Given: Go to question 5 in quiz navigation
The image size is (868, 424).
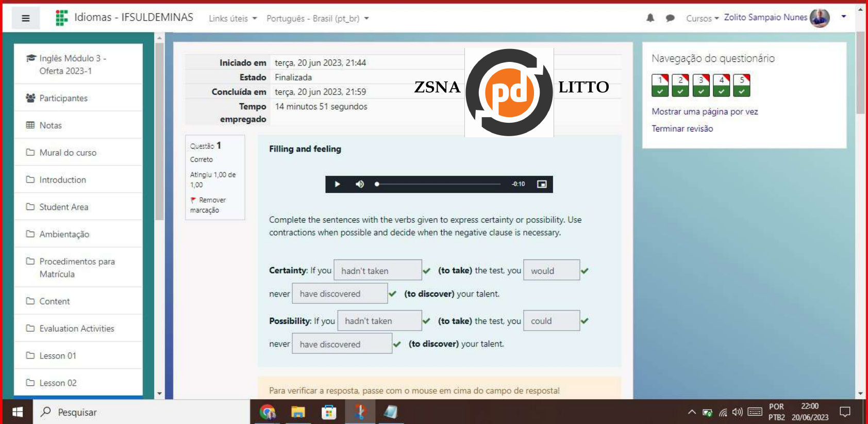Looking at the screenshot, I should tap(741, 85).
